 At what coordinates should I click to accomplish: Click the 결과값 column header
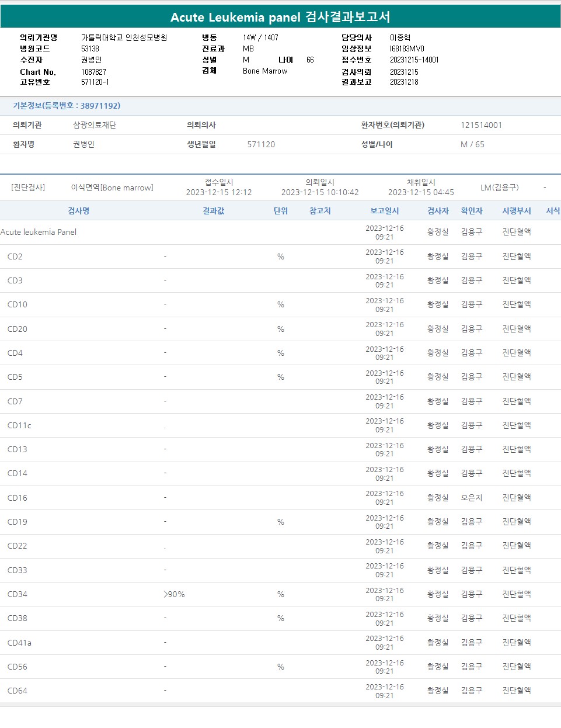pos(213,211)
